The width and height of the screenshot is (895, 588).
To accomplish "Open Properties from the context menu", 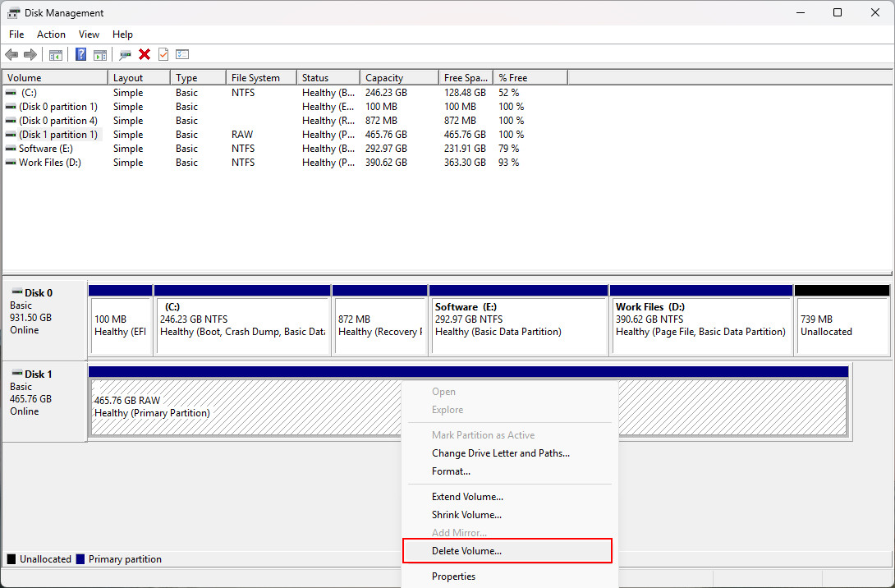I will click(x=510, y=577).
